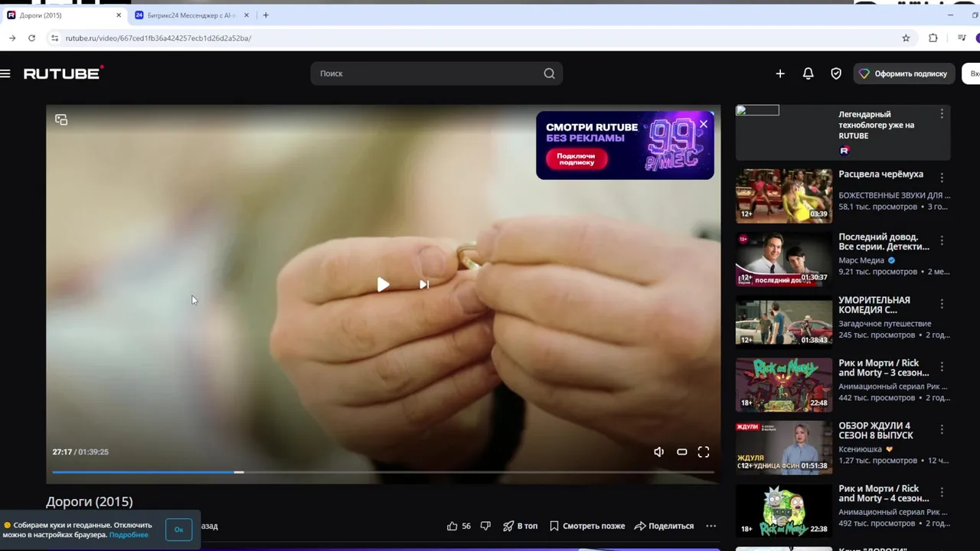Toggle theater mode in the player
Screen dimensions: 980x551
pos(681,452)
